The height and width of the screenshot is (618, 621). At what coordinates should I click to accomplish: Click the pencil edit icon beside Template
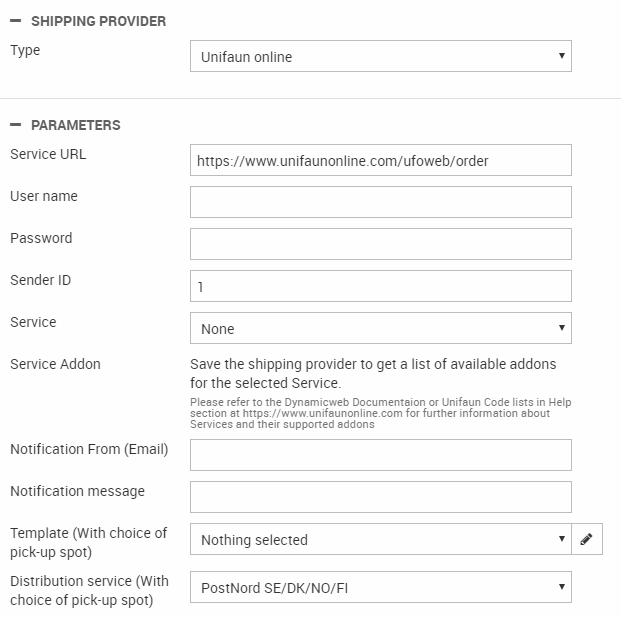coord(586,540)
